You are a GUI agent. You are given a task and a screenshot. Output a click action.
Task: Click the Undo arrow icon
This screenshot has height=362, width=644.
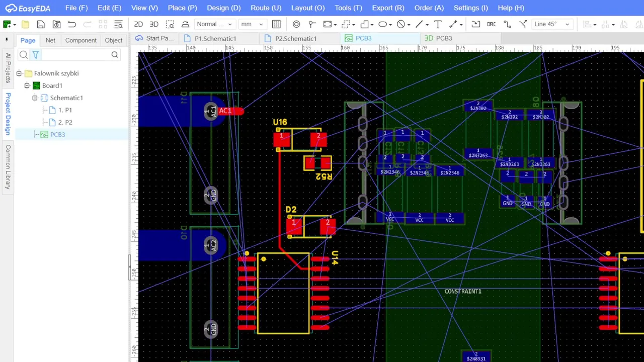(72, 24)
